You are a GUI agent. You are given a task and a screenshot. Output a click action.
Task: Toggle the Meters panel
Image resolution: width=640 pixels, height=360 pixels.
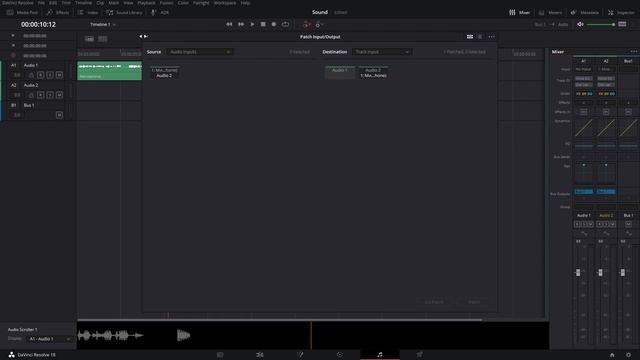click(x=550, y=13)
